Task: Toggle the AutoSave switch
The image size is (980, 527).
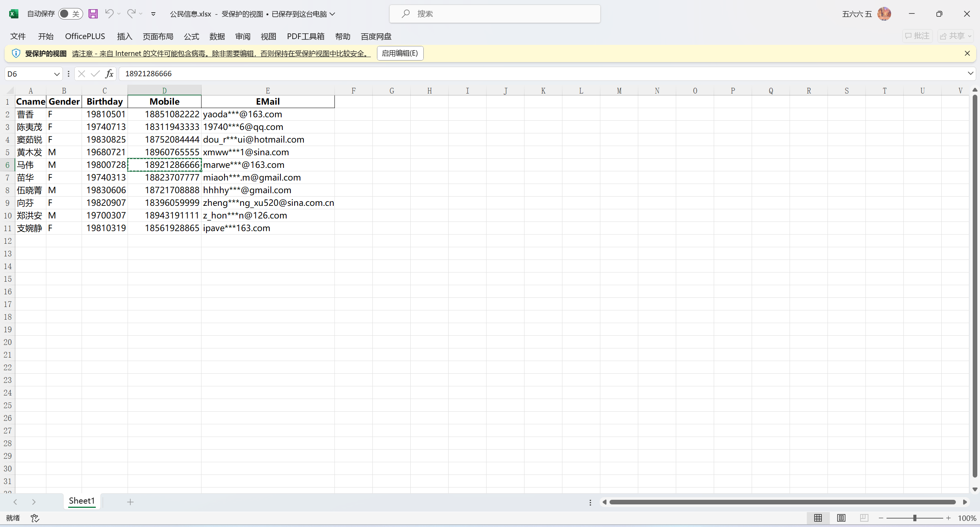Action: (70, 14)
